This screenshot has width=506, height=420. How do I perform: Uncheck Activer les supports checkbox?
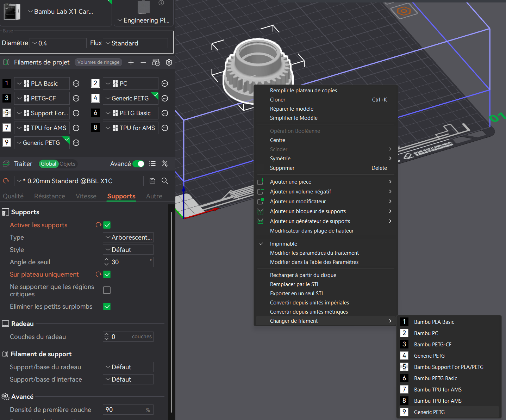tap(107, 225)
